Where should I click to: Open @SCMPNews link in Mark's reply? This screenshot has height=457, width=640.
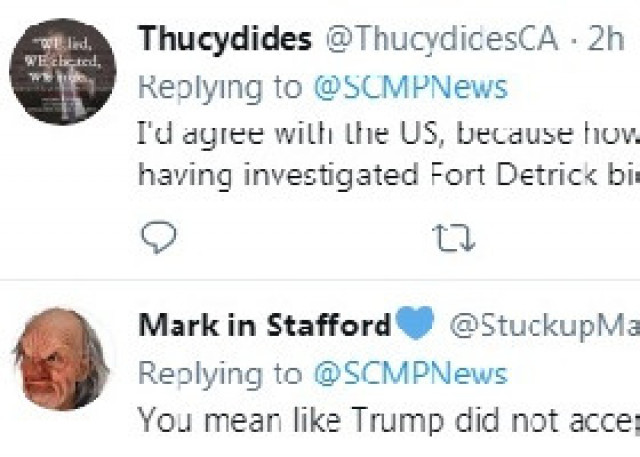[x=410, y=373]
